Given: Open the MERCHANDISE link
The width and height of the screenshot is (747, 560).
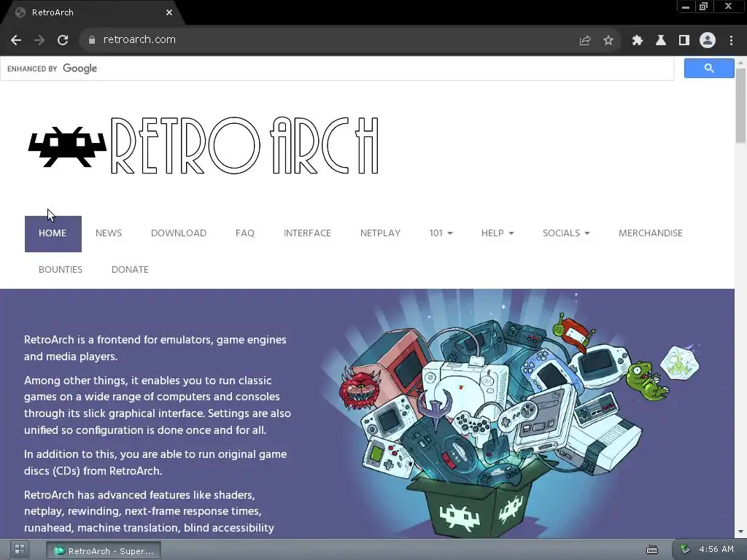Looking at the screenshot, I should (x=650, y=233).
